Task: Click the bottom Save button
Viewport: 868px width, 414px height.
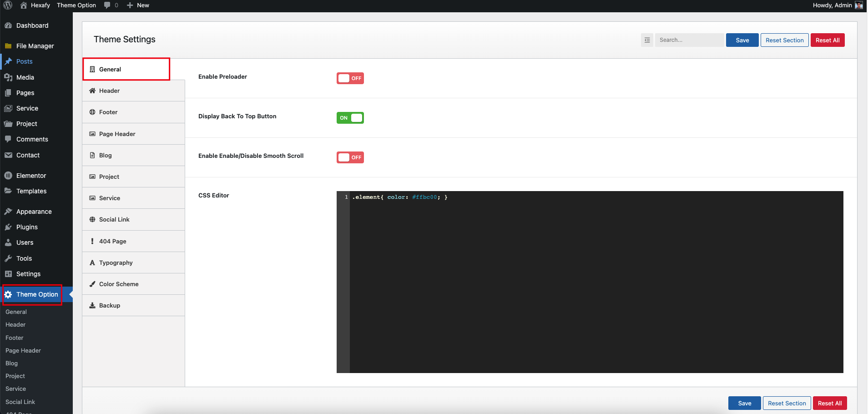Action: (x=745, y=403)
